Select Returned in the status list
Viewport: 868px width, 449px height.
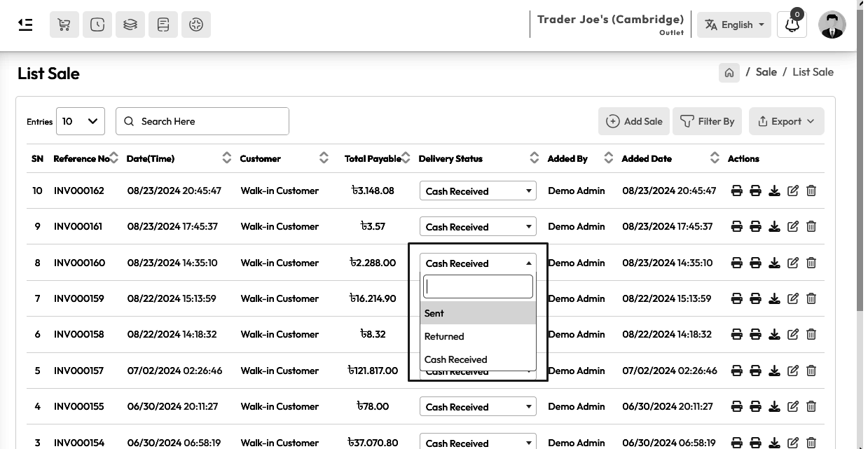pyautogui.click(x=478, y=336)
